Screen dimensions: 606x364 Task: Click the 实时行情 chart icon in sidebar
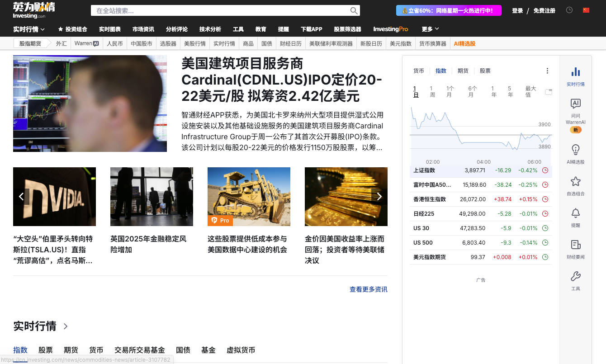575,71
